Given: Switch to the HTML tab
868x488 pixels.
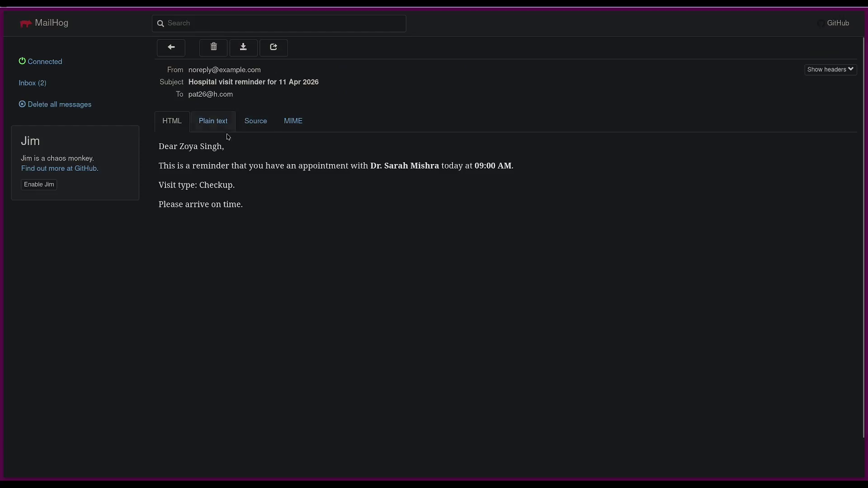Looking at the screenshot, I should tap(172, 121).
